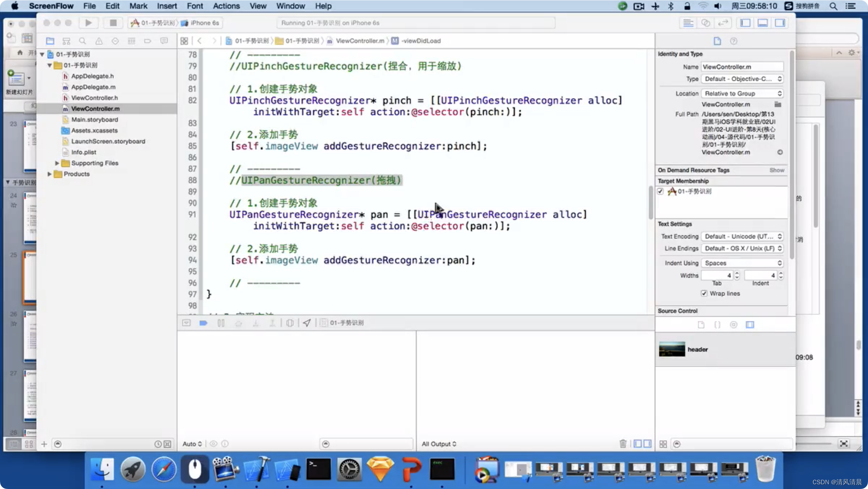Image resolution: width=868 pixels, height=489 pixels.
Task: Clear the console with the trash icon
Action: coord(623,443)
